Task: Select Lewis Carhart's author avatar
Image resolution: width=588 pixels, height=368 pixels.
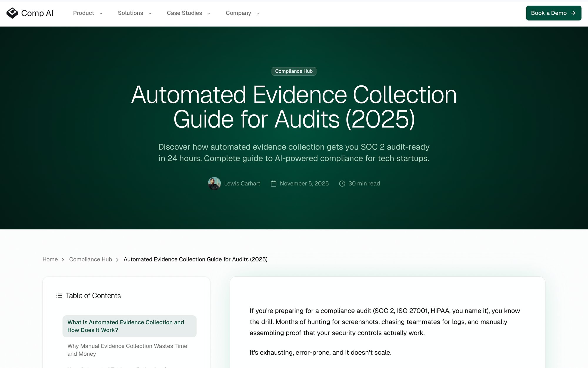Action: 214,183
